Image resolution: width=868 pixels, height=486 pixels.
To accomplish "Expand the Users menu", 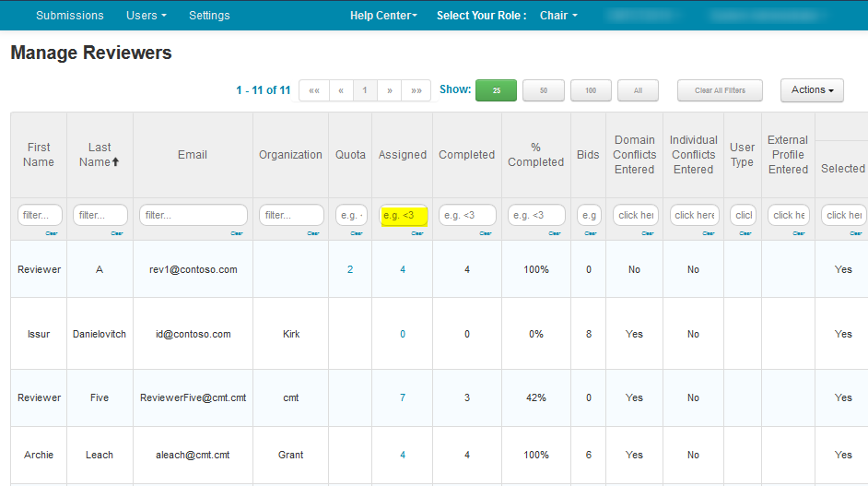I will [147, 16].
